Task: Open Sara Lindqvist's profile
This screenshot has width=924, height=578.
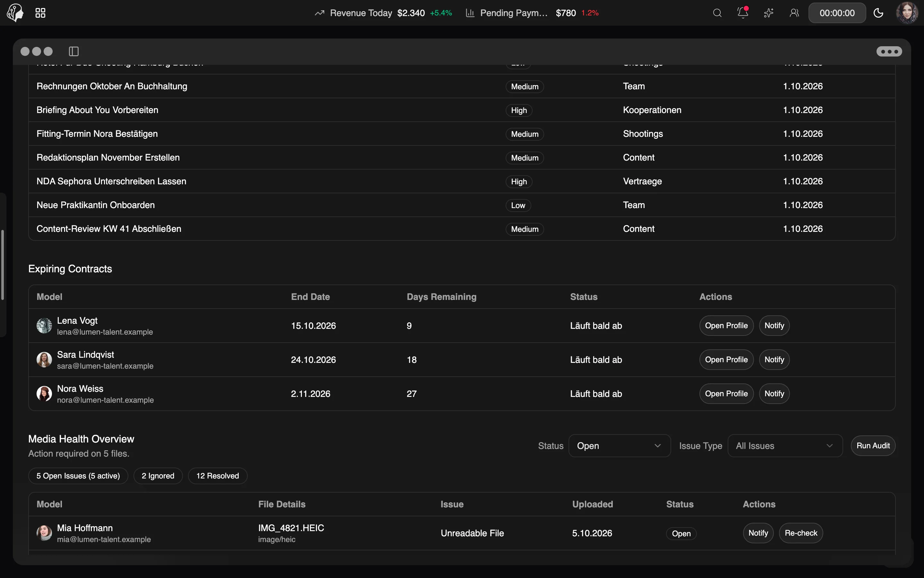Action: [726, 360]
